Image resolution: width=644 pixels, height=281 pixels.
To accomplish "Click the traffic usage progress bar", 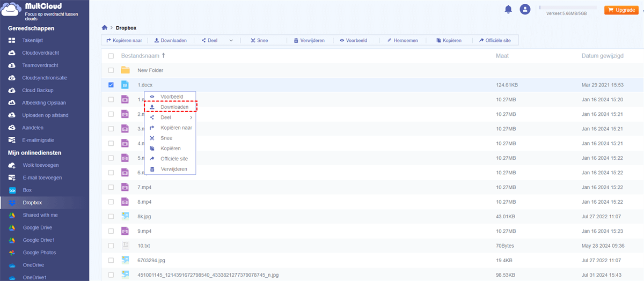I will 568,8.
